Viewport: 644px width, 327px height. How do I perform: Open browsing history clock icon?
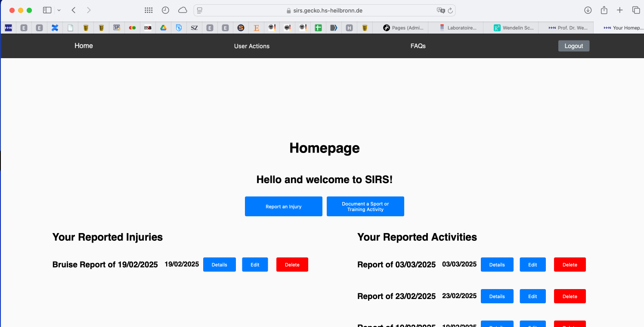click(x=165, y=10)
